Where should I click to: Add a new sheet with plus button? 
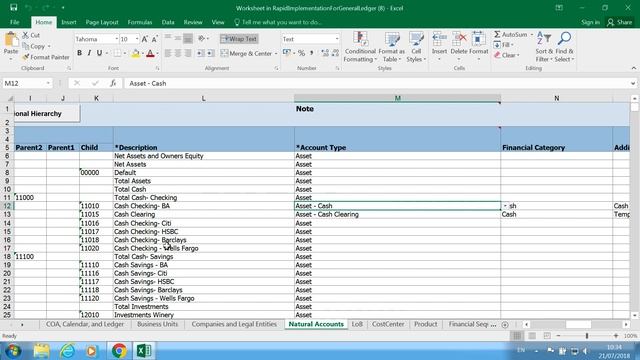pyautogui.click(x=505, y=324)
